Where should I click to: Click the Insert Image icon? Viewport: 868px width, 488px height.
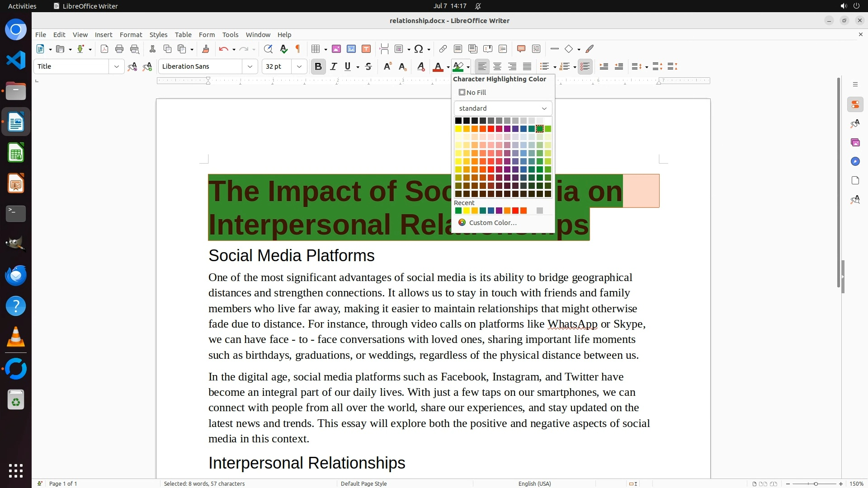336,49
